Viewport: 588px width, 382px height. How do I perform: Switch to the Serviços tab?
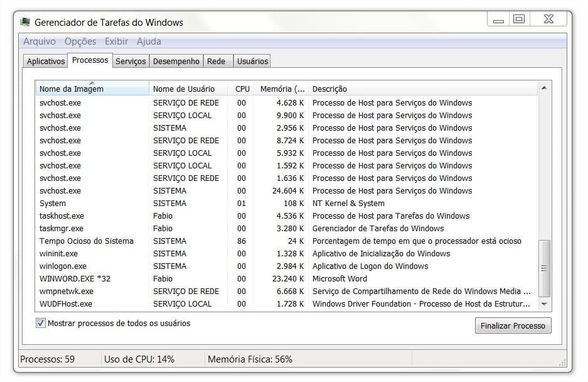(131, 61)
